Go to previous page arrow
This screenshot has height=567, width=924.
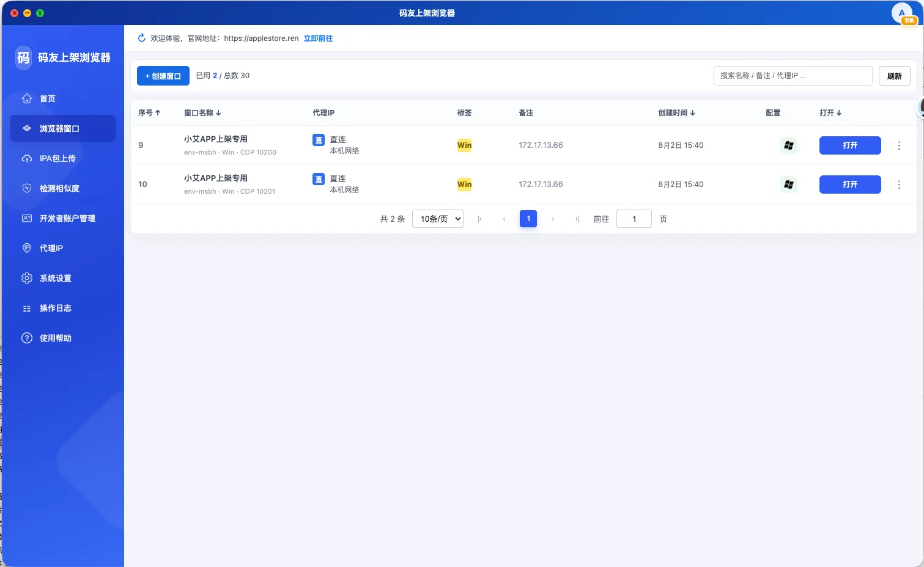[x=504, y=219]
